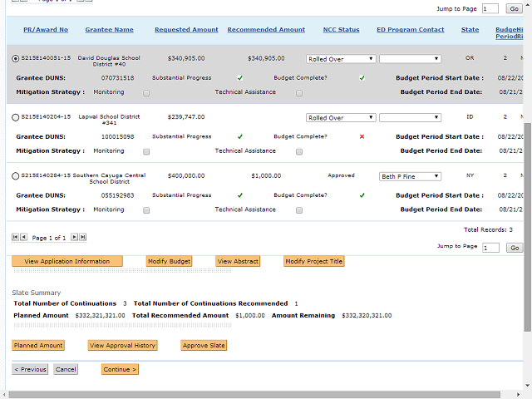Select the David Douglas School District radio button
Image resolution: width=532 pixels, height=399 pixels.
pyautogui.click(x=16, y=59)
